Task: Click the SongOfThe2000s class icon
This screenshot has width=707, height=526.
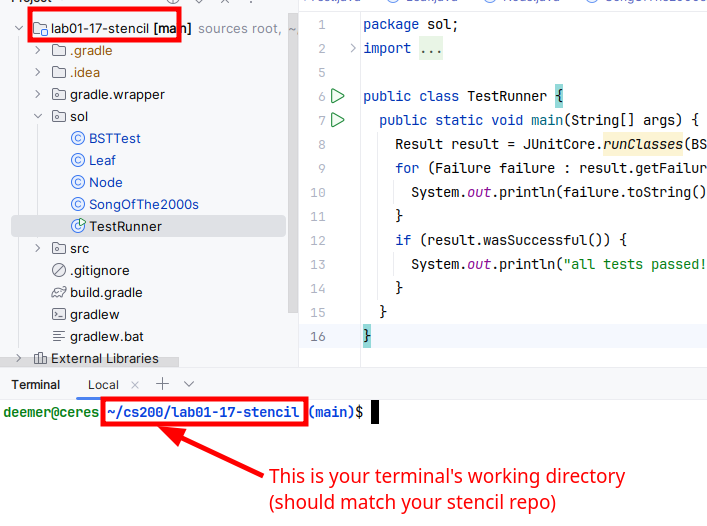Action: (78, 205)
